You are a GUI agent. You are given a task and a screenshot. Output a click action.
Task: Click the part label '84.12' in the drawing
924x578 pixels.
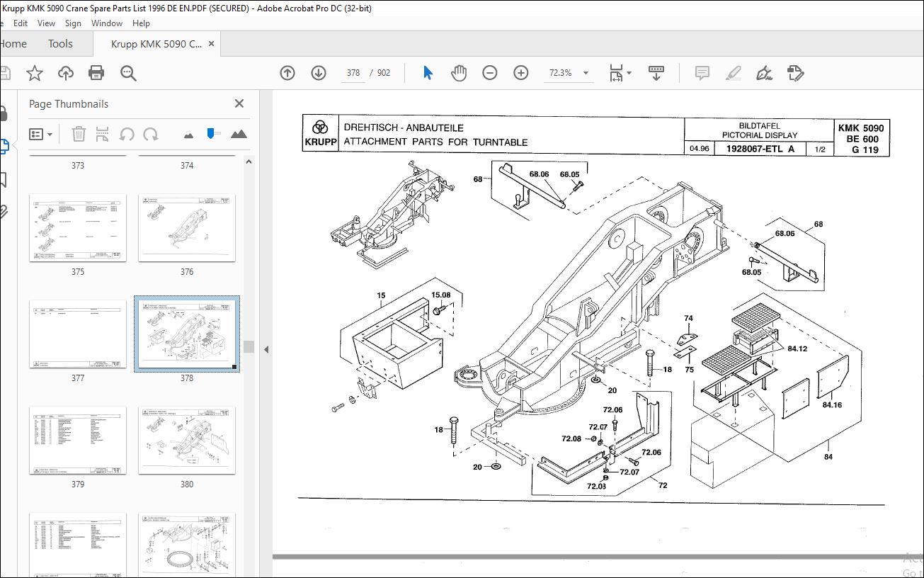tap(797, 348)
